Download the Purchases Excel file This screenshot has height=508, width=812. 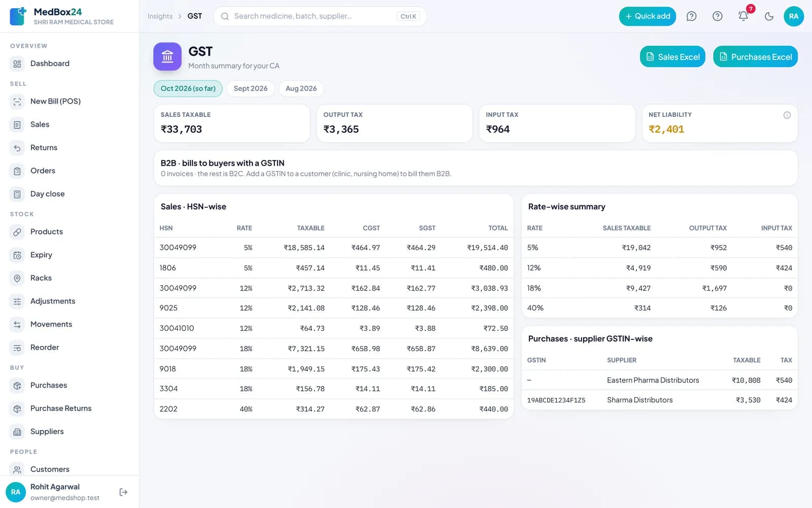tap(755, 57)
